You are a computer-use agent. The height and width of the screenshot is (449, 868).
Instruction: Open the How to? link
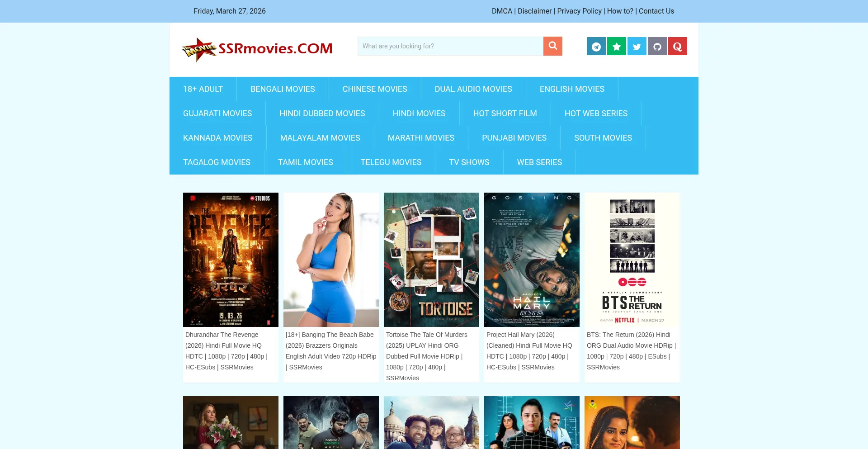[x=620, y=11]
